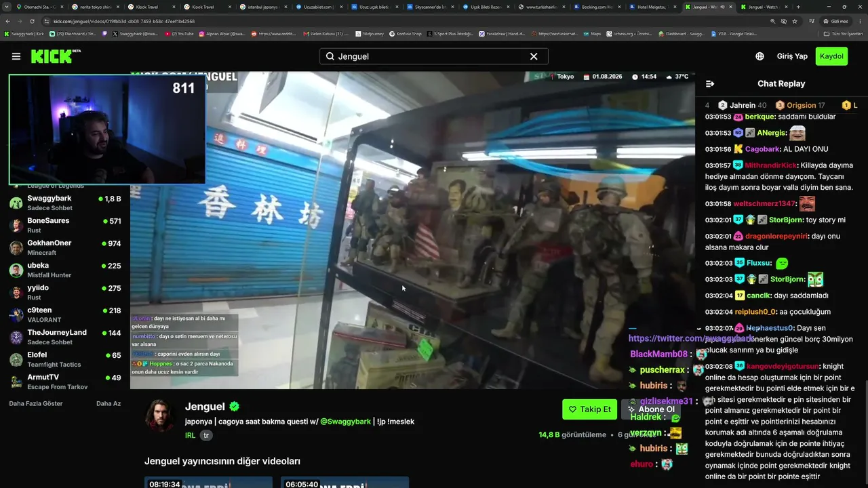Open GokhanOner channel in sidebar
Viewport: 868px width, 488px height.
[65, 247]
